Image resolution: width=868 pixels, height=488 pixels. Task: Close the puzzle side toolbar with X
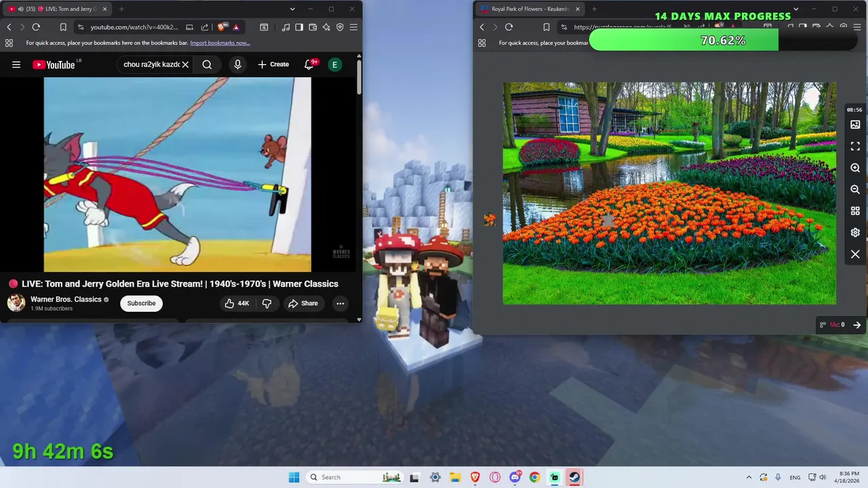(855, 254)
